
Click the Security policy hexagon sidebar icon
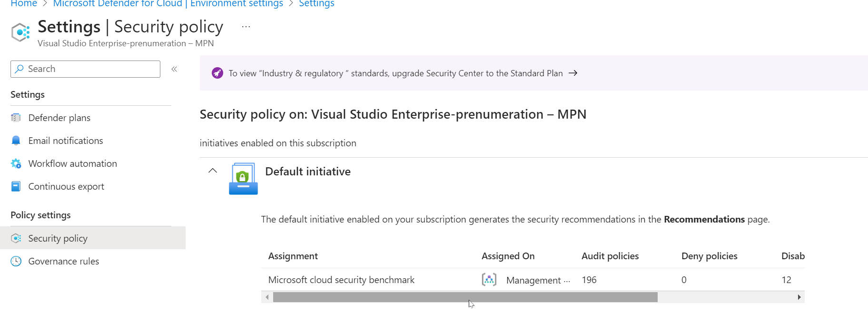tap(16, 238)
